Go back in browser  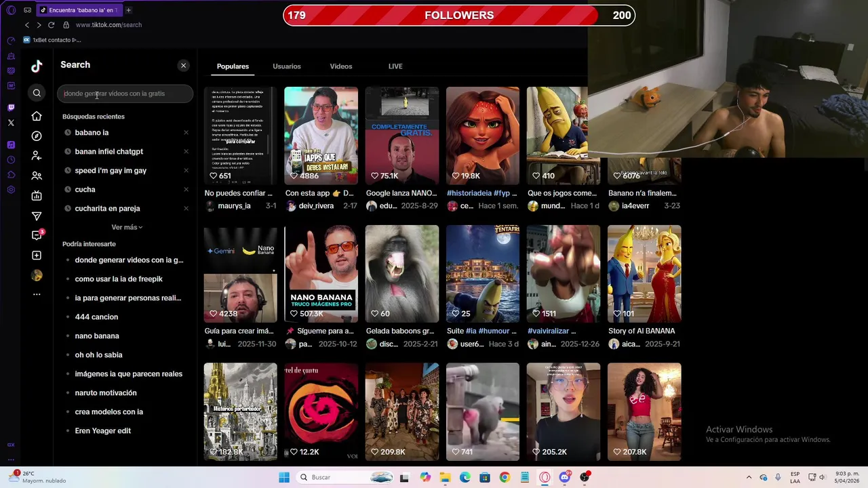pyautogui.click(x=27, y=25)
